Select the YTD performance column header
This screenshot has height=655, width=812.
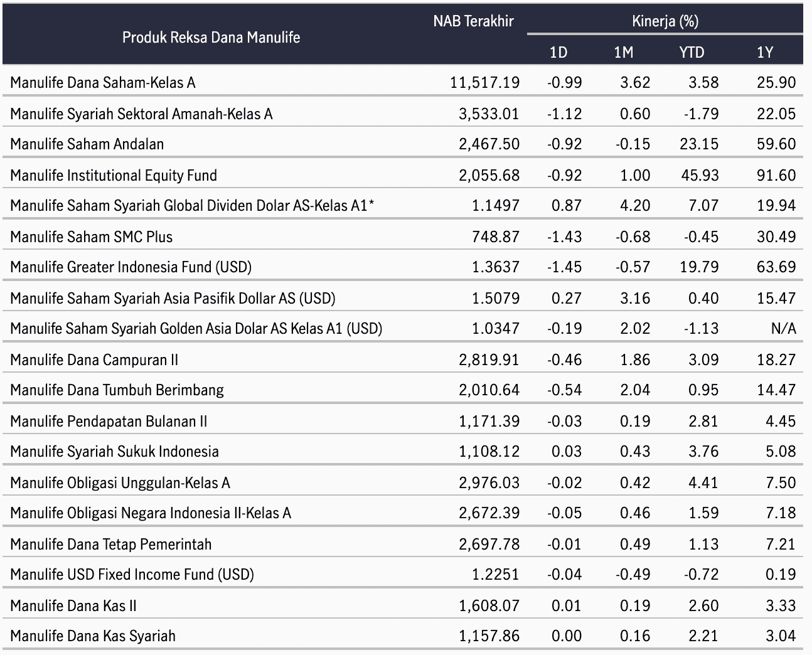pyautogui.click(x=692, y=52)
